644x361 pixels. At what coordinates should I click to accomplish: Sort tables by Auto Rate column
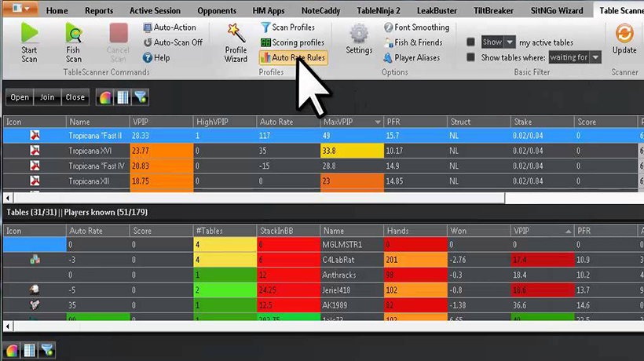[288, 122]
